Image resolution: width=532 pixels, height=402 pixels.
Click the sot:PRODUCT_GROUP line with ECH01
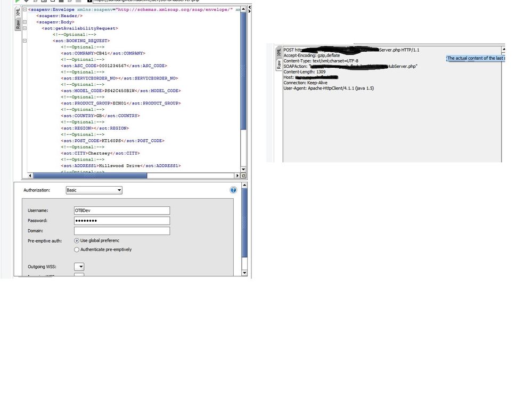(121, 103)
